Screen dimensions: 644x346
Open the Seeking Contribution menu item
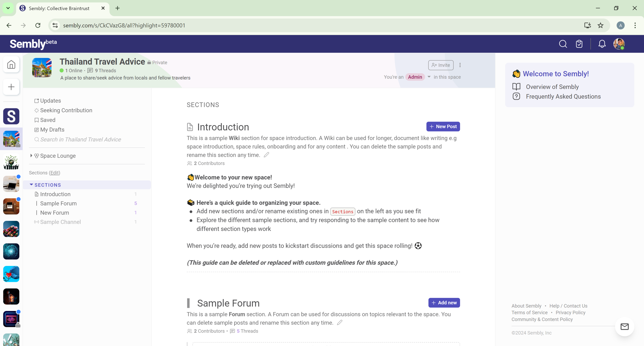tap(66, 110)
